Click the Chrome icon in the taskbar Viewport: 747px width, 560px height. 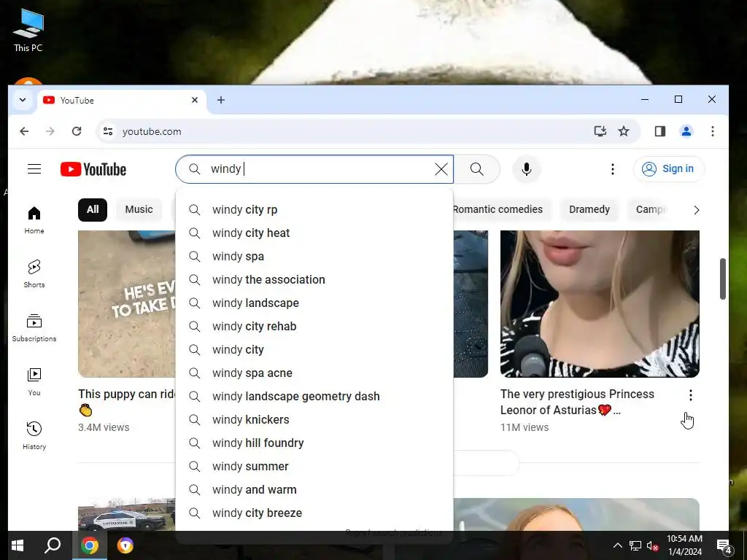coord(90,545)
